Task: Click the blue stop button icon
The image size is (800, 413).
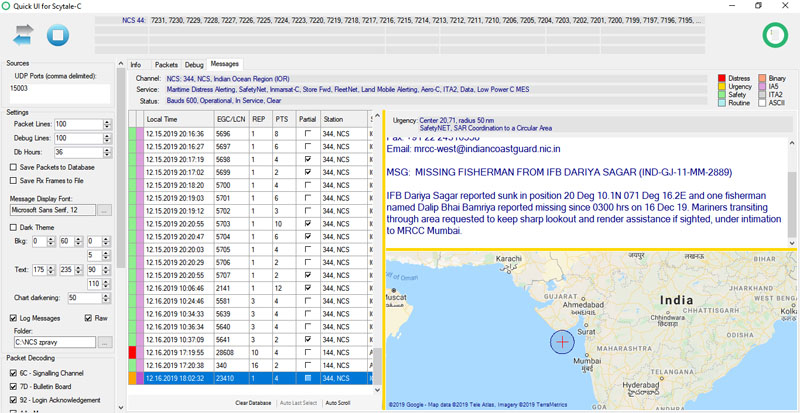Action: [x=58, y=35]
